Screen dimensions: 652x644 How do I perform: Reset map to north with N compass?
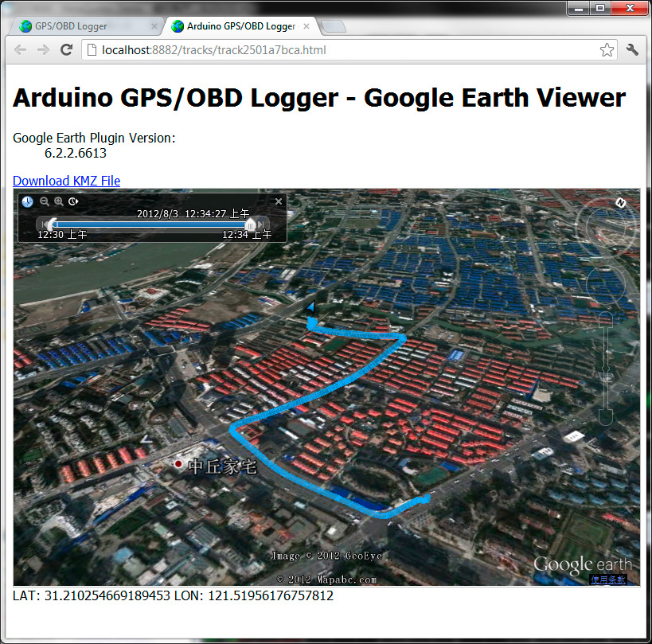pyautogui.click(x=621, y=203)
